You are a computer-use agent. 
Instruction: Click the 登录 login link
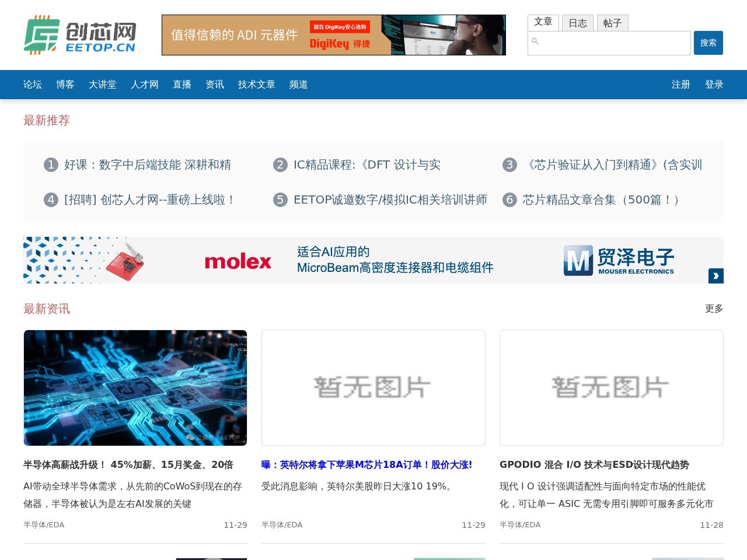click(713, 85)
